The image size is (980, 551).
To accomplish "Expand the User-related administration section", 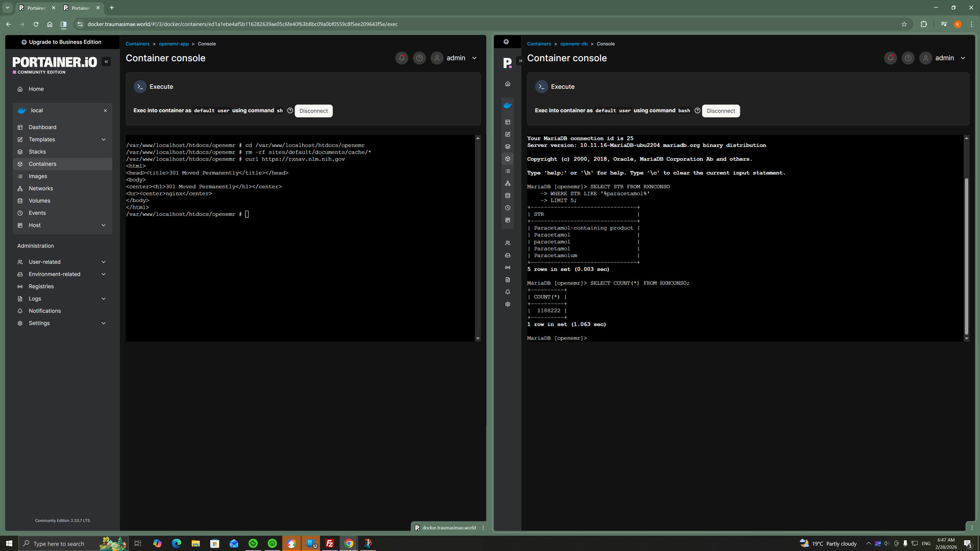I will click(x=104, y=262).
